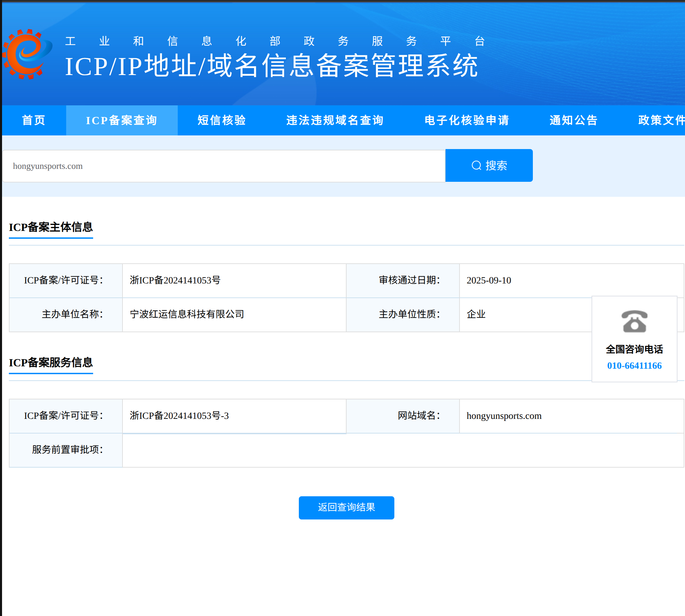Click the 返回查询结果 button

[346, 508]
